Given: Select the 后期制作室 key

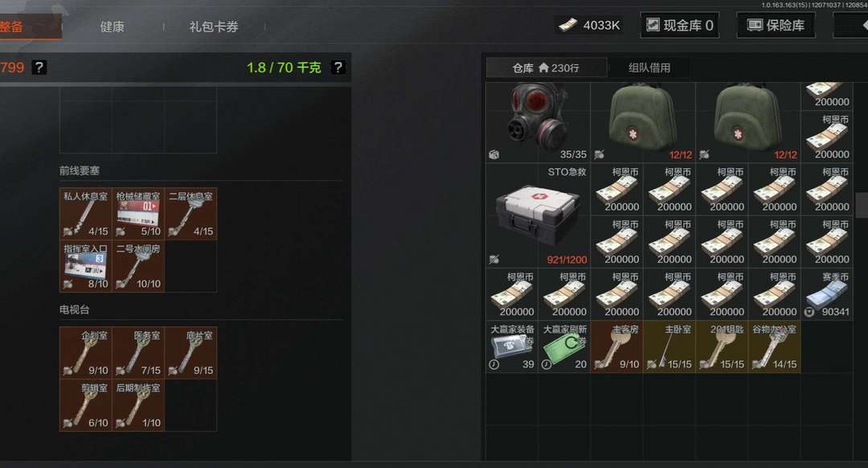Looking at the screenshot, I should click(138, 405).
